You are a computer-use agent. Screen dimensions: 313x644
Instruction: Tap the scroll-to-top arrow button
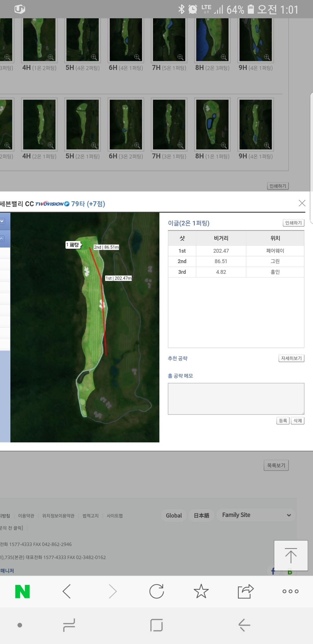[291, 556]
